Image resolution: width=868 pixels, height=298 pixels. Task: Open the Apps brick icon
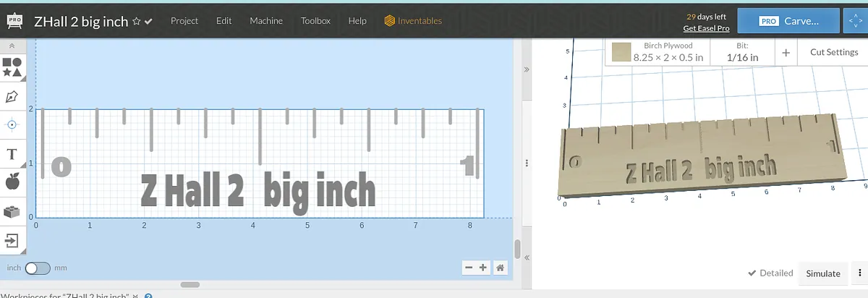12,212
